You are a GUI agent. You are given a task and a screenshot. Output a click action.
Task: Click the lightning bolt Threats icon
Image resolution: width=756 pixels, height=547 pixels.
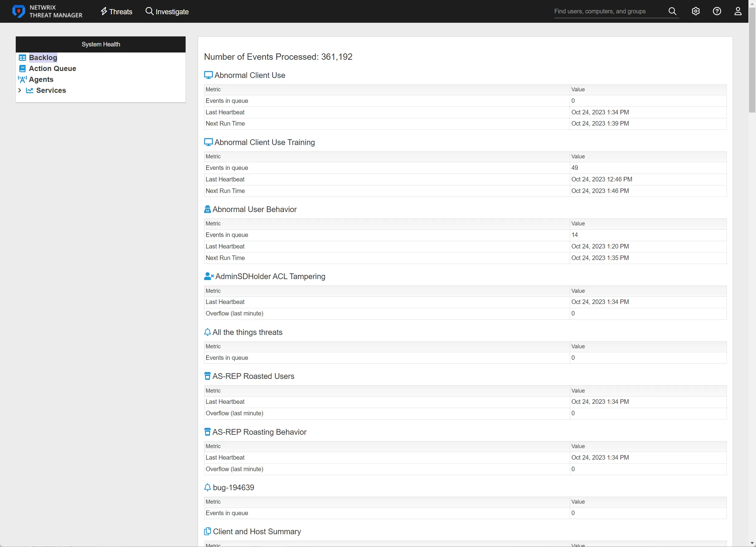[x=104, y=11]
